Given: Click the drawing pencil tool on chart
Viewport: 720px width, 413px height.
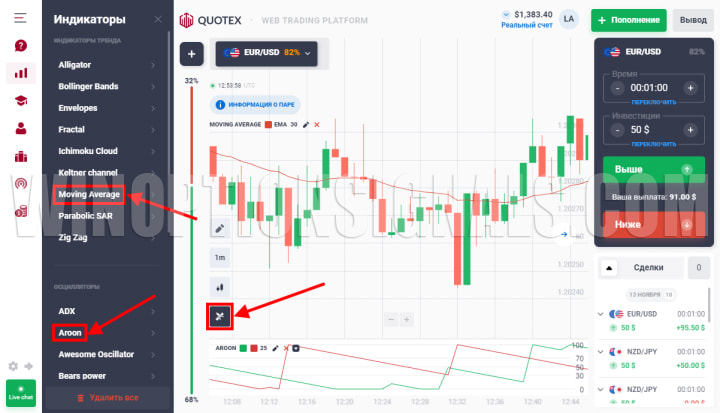Looking at the screenshot, I should (219, 228).
